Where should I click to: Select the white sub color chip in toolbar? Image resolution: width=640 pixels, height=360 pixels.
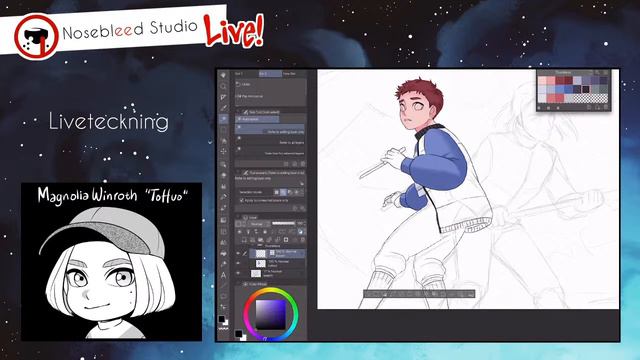(226, 322)
